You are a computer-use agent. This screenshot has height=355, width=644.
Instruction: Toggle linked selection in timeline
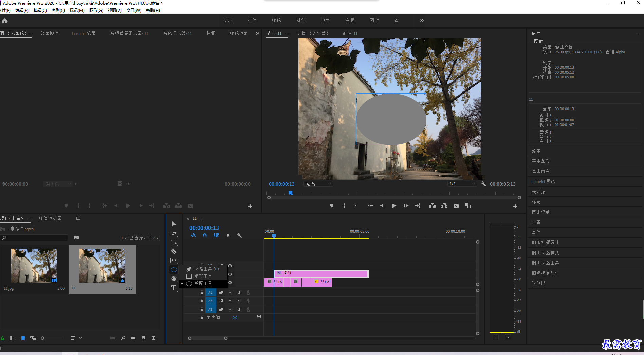pyautogui.click(x=216, y=235)
